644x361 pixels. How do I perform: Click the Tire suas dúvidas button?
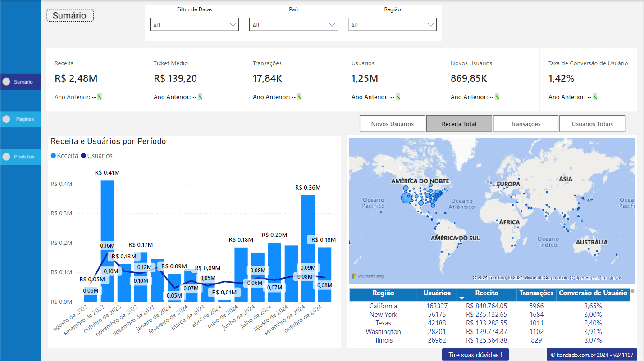pos(475,355)
